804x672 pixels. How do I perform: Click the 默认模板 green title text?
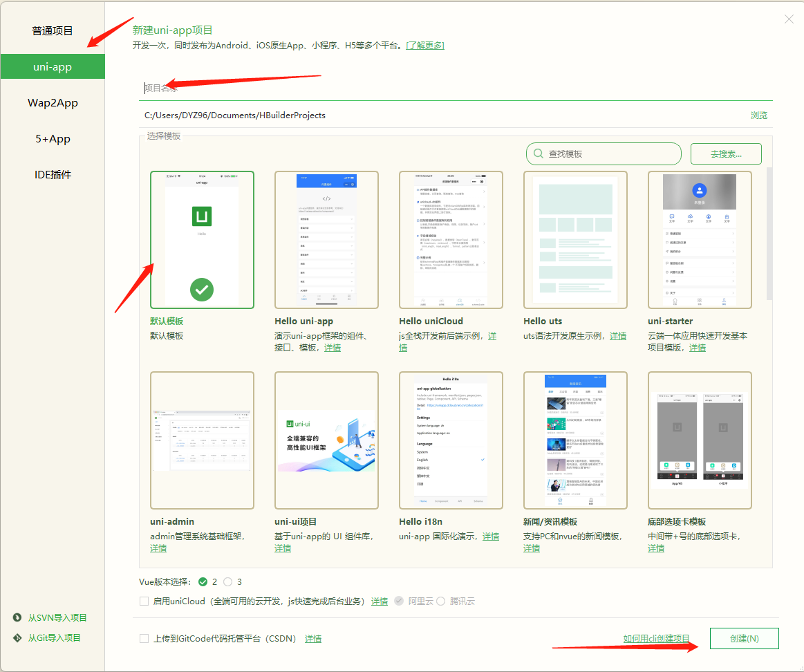click(167, 321)
